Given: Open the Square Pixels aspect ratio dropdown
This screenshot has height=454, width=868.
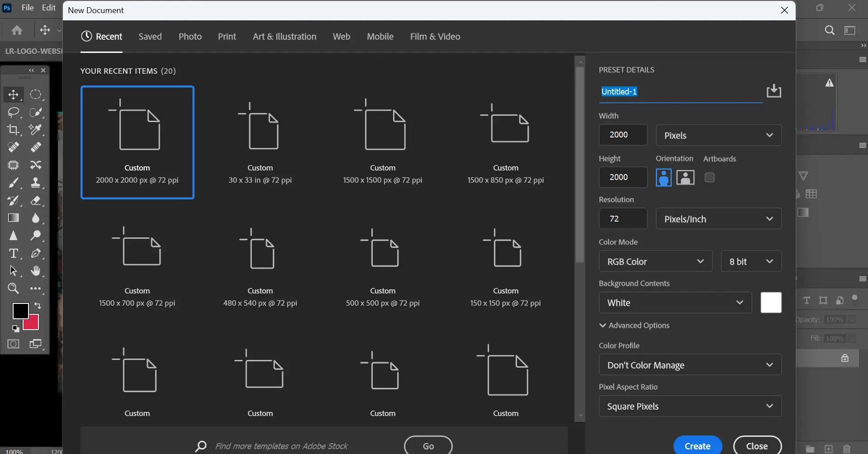Looking at the screenshot, I should coord(690,406).
